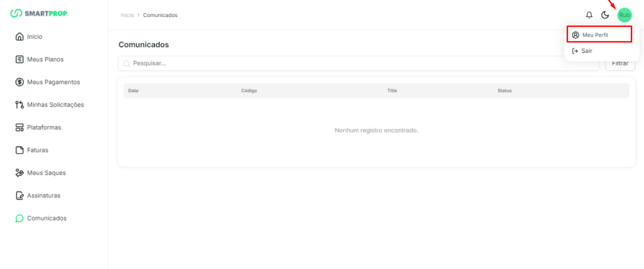Click the Status column header
The width and height of the screenshot is (644, 269).
504,91
